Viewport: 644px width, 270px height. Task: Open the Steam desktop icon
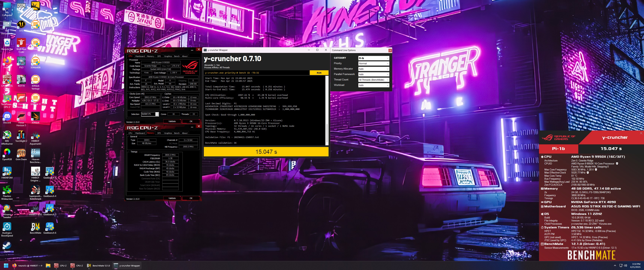[7, 246]
